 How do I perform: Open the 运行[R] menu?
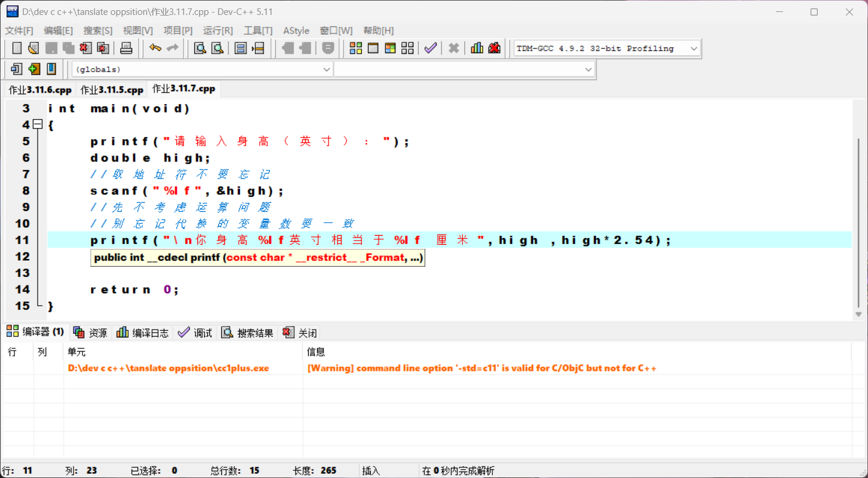[x=218, y=31]
